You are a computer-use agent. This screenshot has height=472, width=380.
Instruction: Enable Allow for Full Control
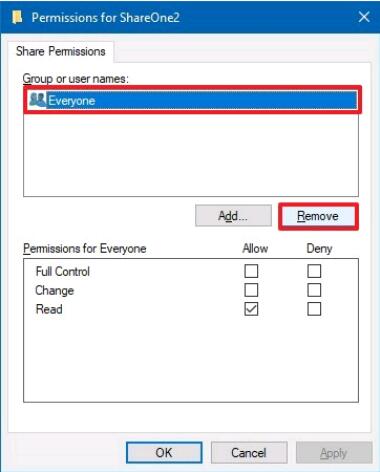(251, 271)
